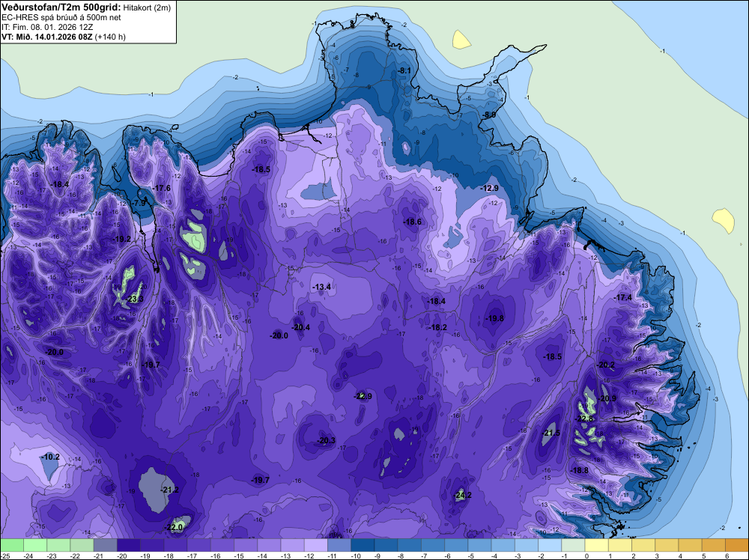Click the deep blue legend swatch labeled -10
This screenshot has width=749, height=560.
[363, 545]
